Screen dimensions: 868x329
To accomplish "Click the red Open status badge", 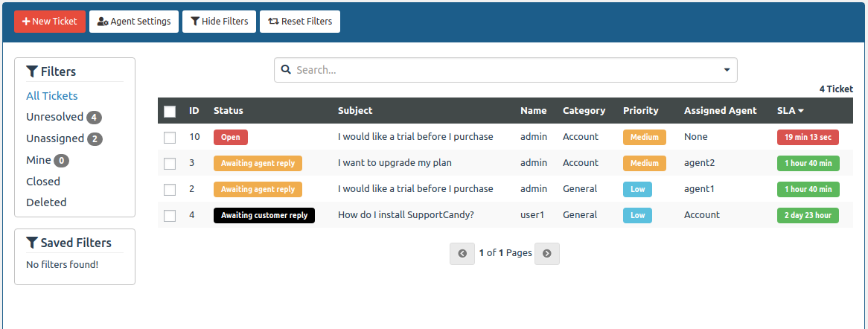I will pos(230,137).
